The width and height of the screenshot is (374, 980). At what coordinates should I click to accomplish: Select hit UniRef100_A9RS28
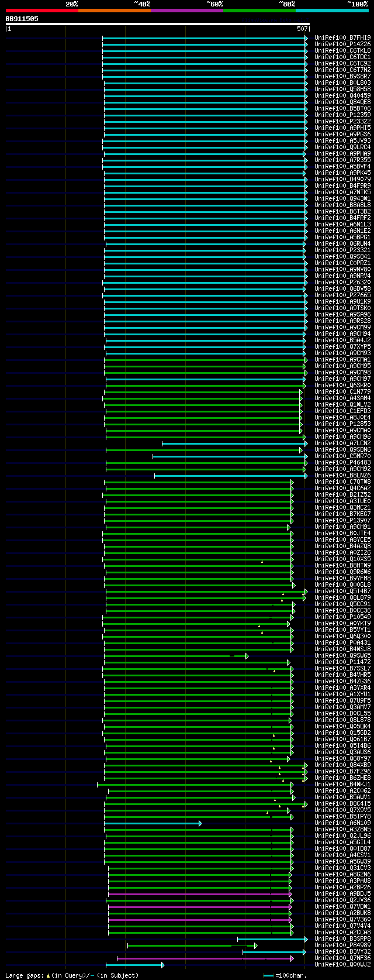342,321
